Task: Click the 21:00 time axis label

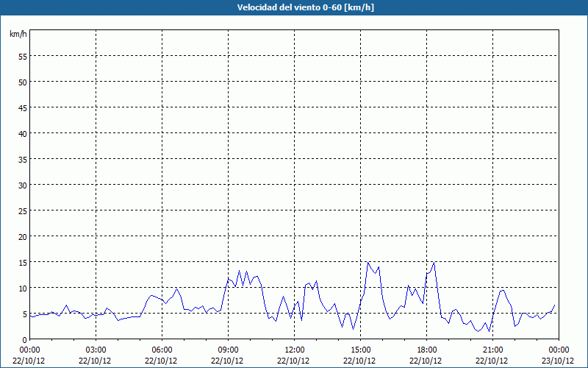Action: coord(492,350)
